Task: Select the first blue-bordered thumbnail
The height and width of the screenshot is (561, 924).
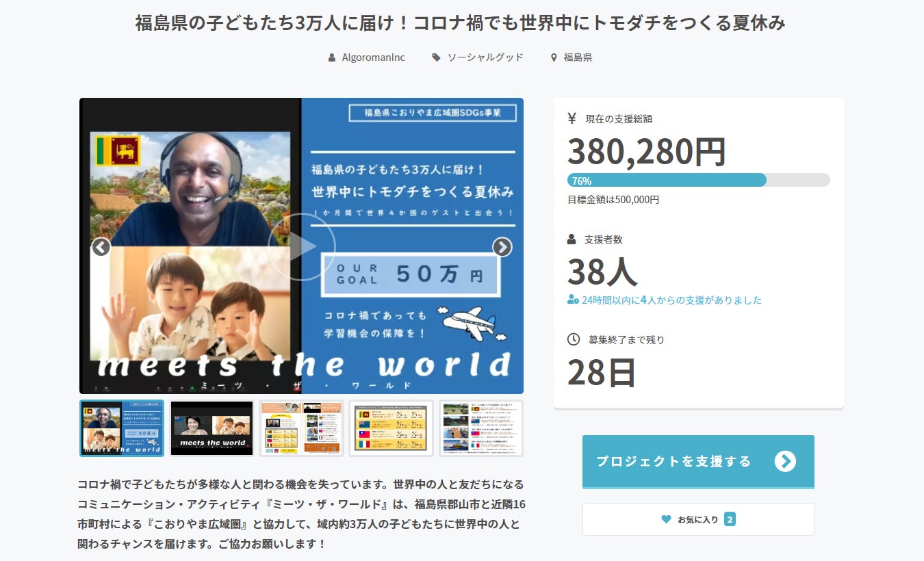Action: pos(122,428)
